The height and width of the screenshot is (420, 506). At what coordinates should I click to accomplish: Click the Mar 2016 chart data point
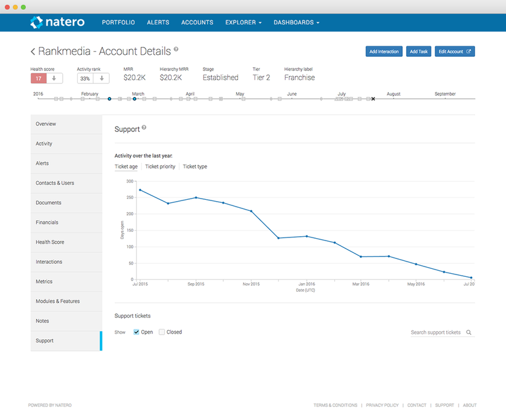coord(361,257)
